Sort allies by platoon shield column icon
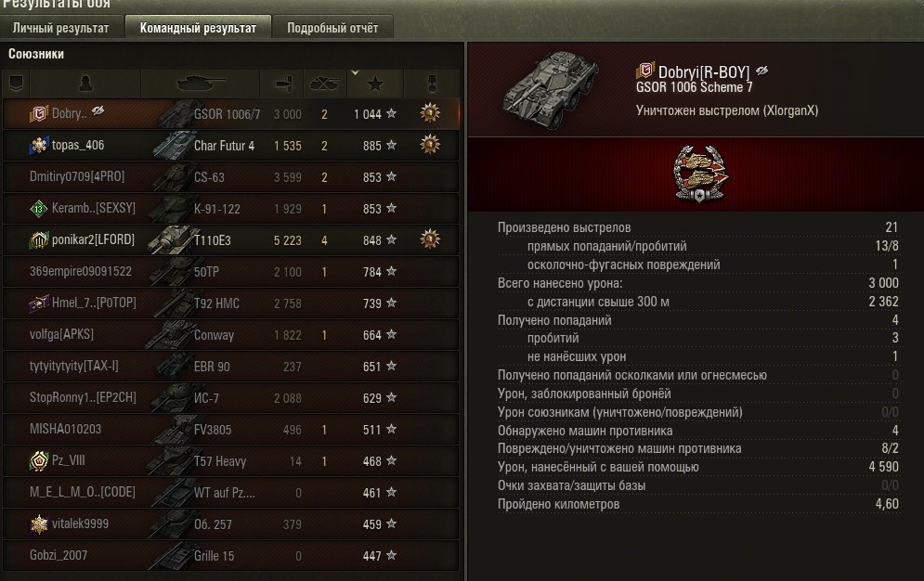Viewport: 924px width, 581px height. (x=16, y=84)
